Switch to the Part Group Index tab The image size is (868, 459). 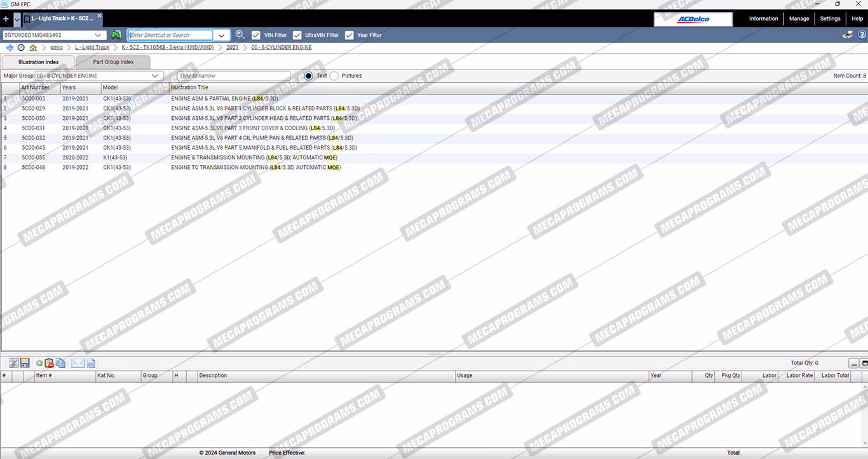point(113,62)
